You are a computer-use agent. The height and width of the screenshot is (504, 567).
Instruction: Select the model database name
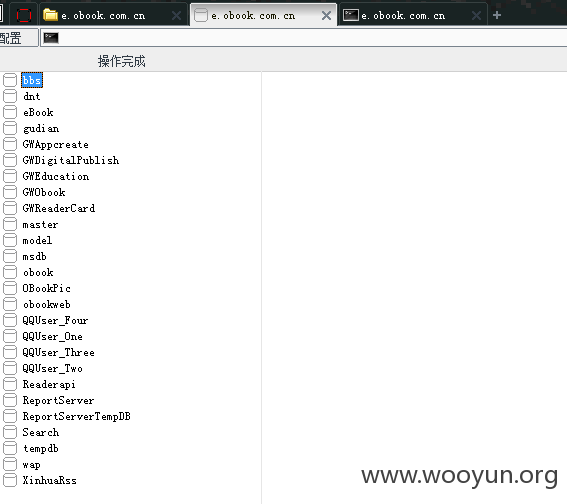[x=37, y=240]
